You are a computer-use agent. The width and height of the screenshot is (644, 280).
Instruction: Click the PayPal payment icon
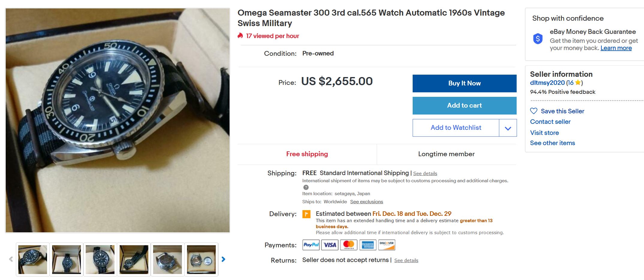[x=311, y=245]
